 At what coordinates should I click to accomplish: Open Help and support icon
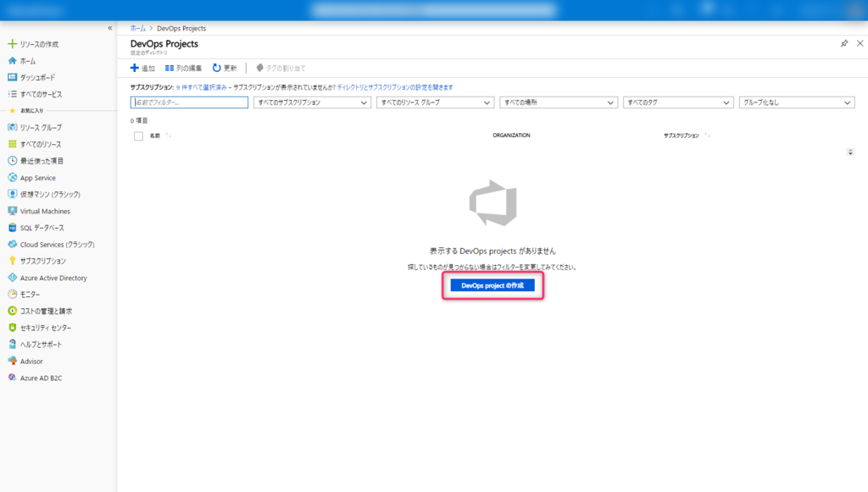point(12,344)
